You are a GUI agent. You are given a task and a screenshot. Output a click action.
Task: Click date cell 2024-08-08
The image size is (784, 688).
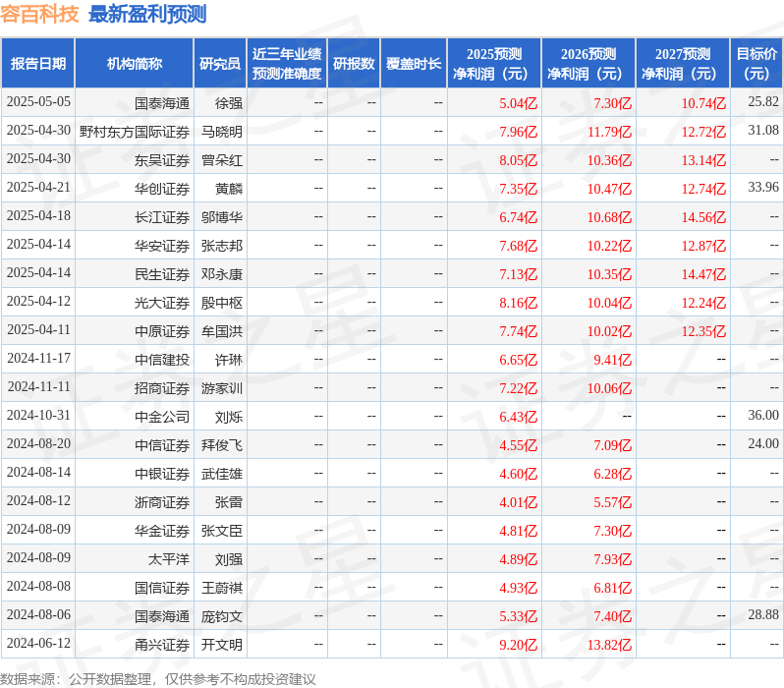tap(38, 587)
